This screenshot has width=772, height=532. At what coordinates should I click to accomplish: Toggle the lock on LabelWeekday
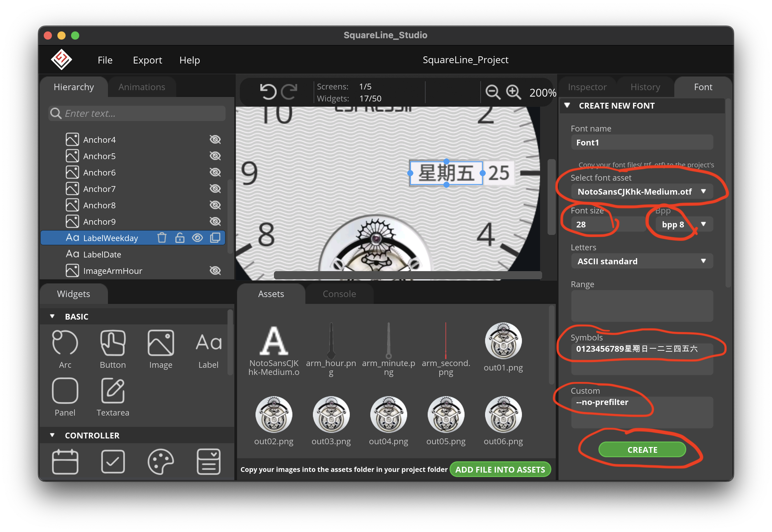(x=180, y=238)
